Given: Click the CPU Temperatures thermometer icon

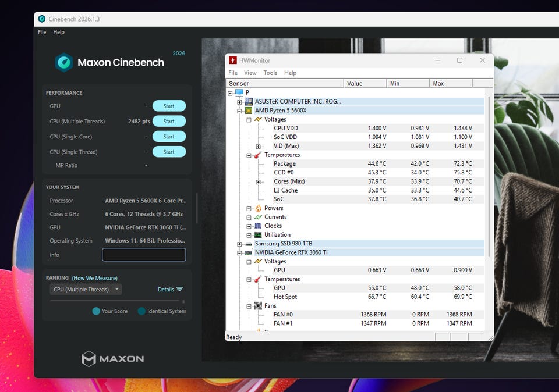Looking at the screenshot, I should click(x=257, y=155).
